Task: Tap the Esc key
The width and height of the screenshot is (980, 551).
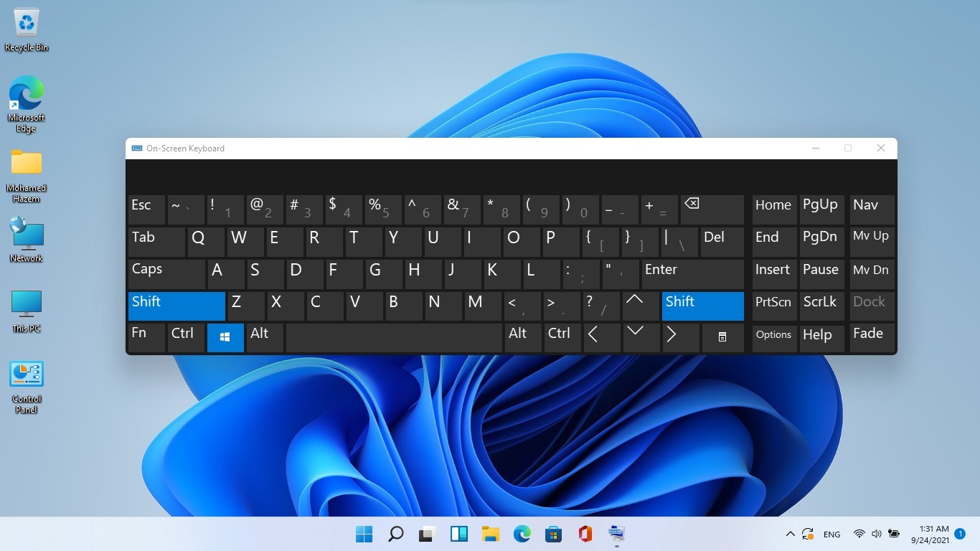Action: (146, 210)
